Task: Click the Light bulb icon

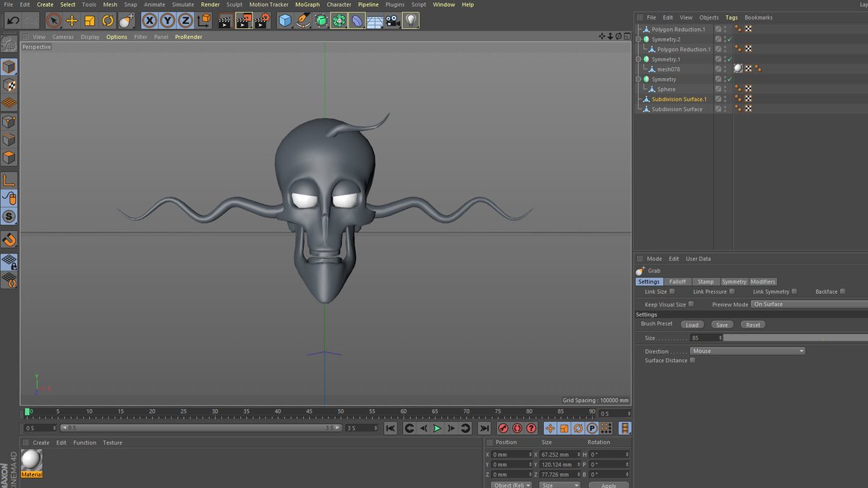Action: (411, 21)
